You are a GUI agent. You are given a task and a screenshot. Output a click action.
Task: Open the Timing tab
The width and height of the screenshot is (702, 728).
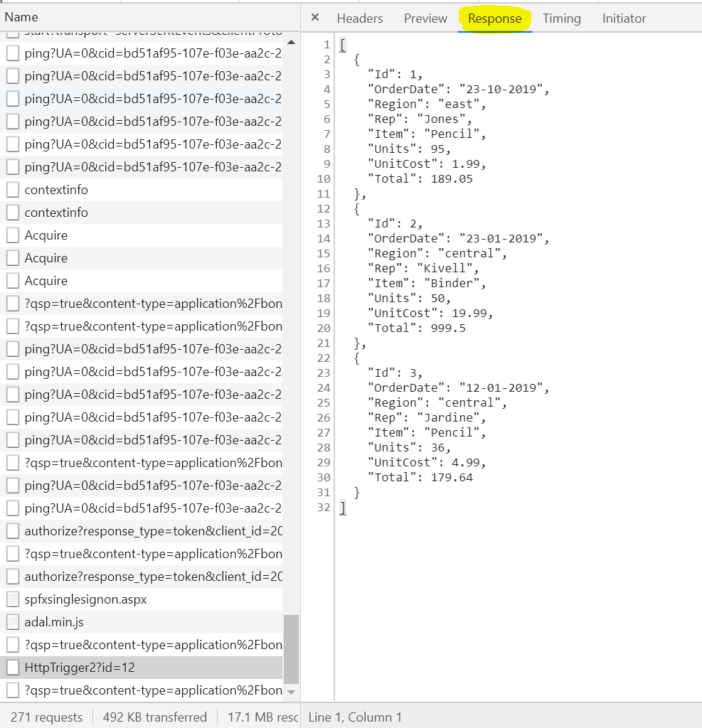coord(561,18)
